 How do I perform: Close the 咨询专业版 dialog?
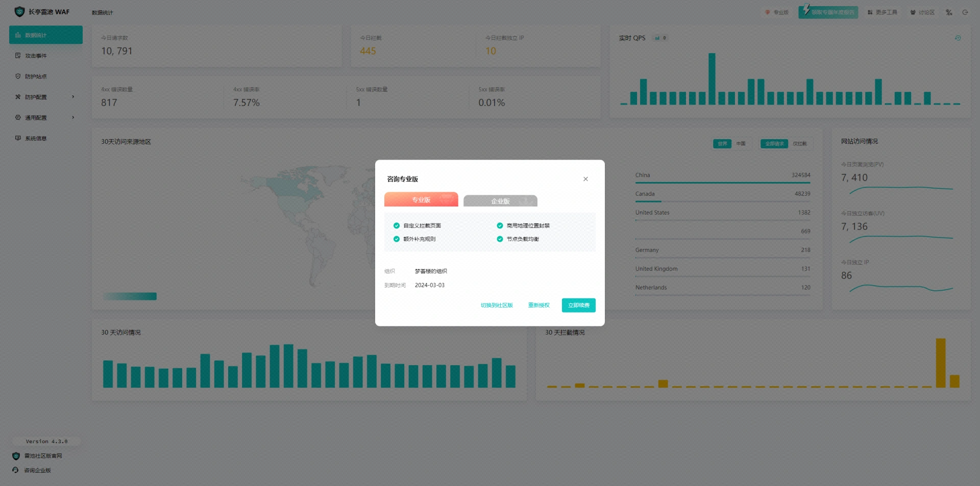(585, 179)
